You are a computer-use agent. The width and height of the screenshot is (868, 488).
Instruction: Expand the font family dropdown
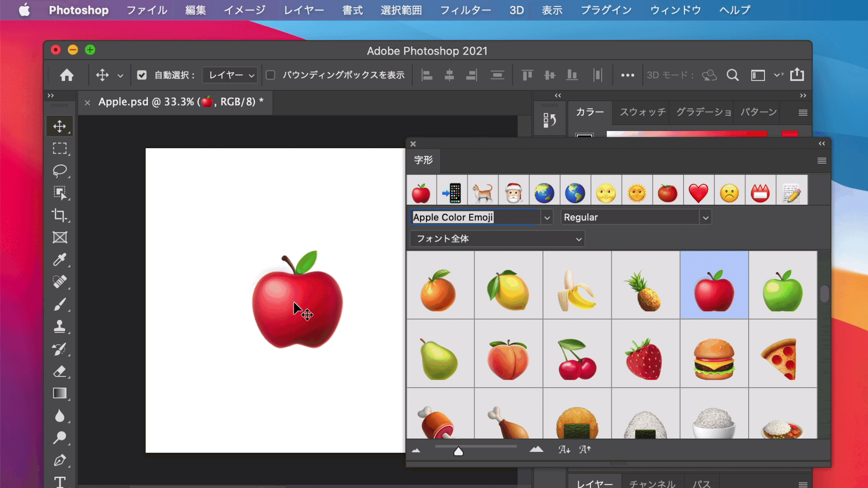546,217
